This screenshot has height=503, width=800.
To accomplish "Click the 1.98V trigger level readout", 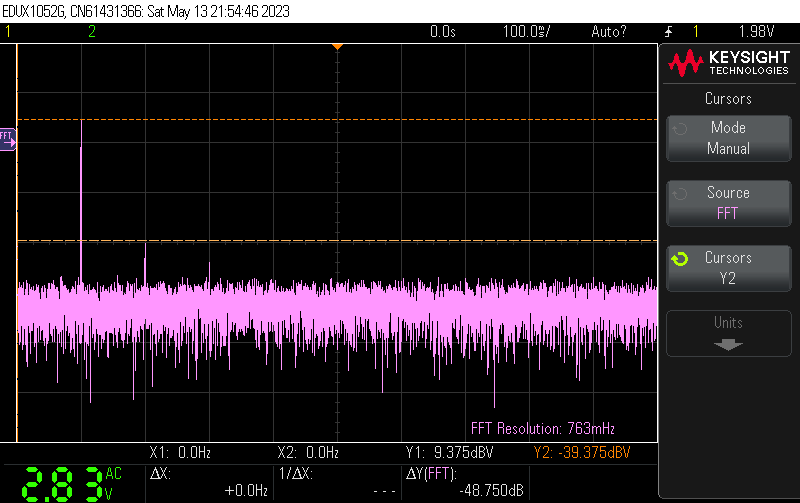I will pyautogui.click(x=756, y=32).
